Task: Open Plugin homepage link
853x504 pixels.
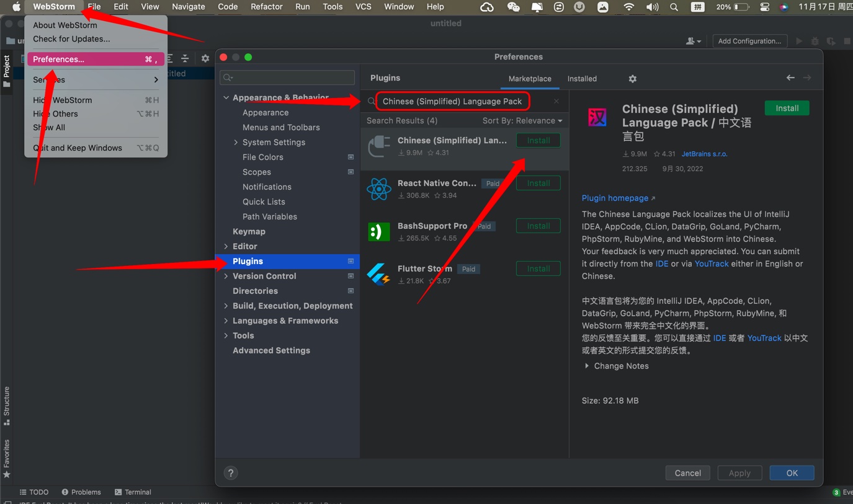Action: (x=619, y=198)
